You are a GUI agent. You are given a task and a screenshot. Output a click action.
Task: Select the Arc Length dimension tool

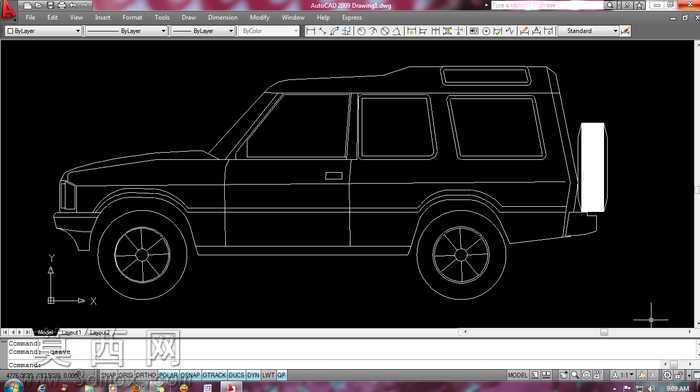pos(334,31)
